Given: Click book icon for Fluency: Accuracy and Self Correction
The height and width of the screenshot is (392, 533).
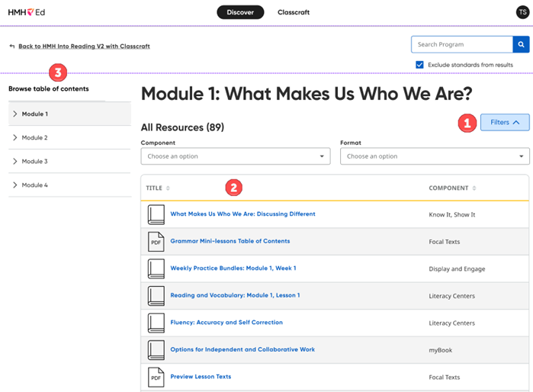Looking at the screenshot, I should point(156,323).
